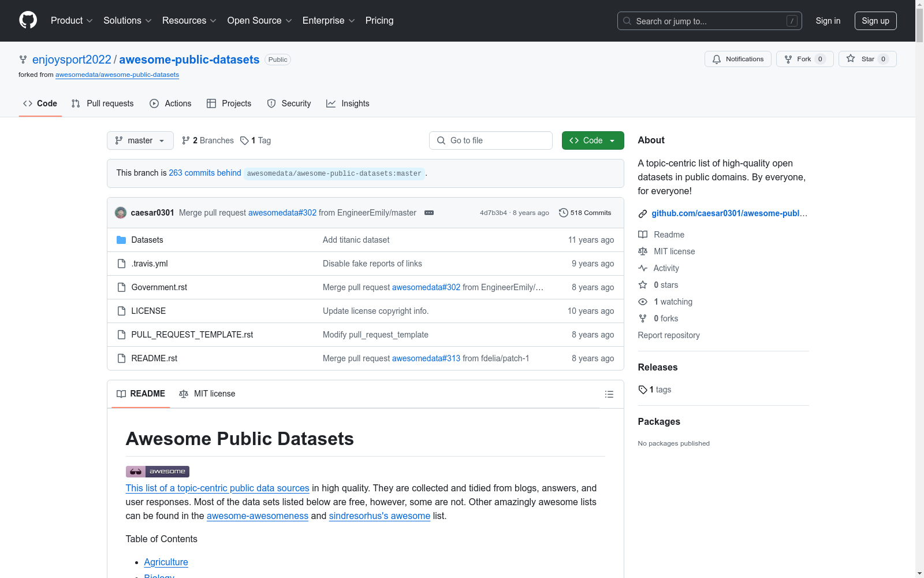Viewport: 924px width, 578px height.
Task: Expand the Open Source menu
Action: tap(260, 20)
